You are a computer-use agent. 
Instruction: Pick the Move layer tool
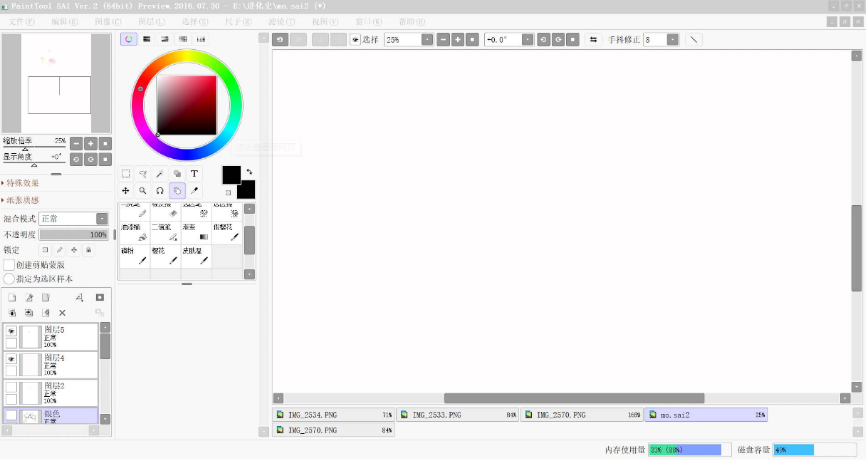point(125,191)
